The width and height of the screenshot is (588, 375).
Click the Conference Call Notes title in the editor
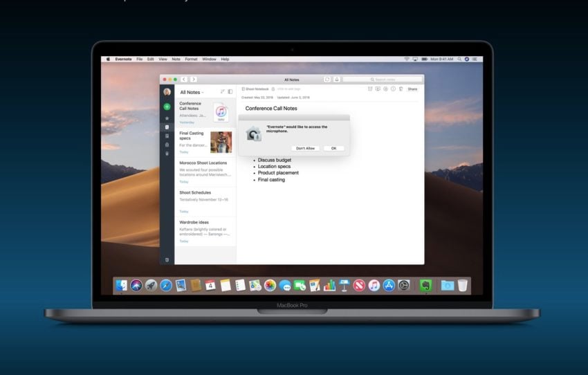[271, 109]
